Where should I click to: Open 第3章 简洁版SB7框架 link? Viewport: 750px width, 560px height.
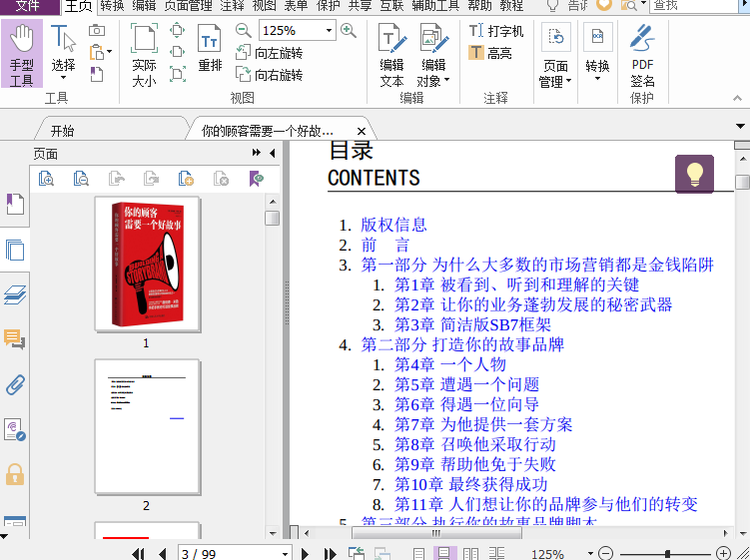(x=472, y=324)
